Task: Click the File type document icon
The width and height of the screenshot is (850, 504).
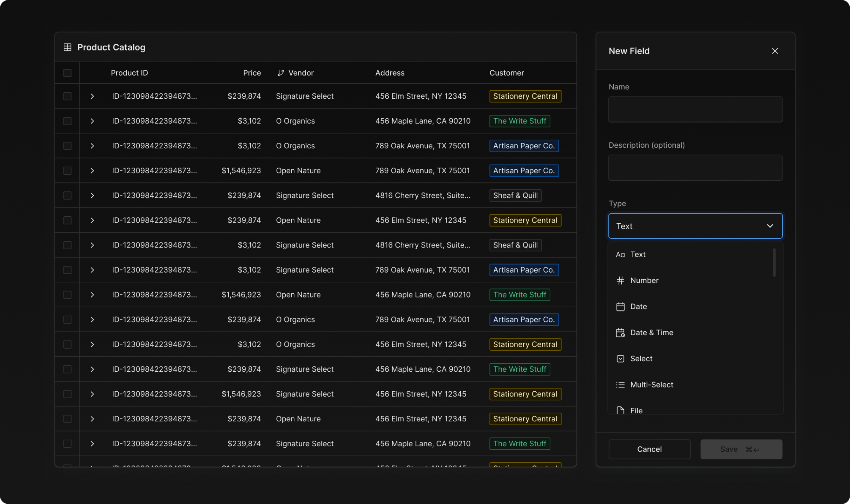Action: point(620,410)
